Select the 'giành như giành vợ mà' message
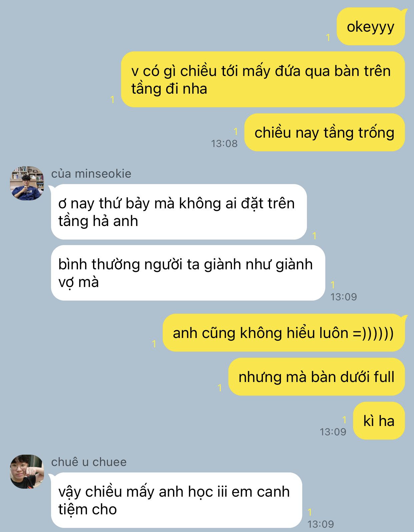This screenshot has width=414, height=532. [188, 273]
